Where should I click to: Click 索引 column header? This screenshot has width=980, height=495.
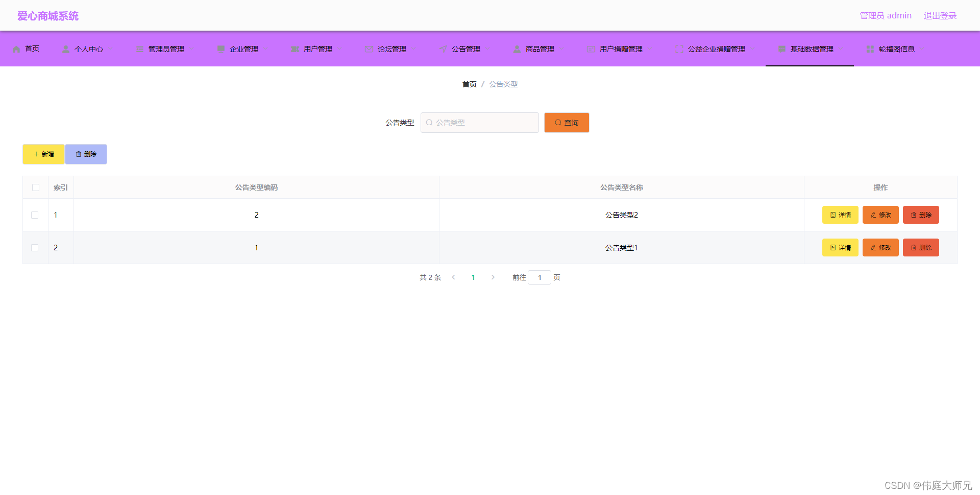point(61,187)
